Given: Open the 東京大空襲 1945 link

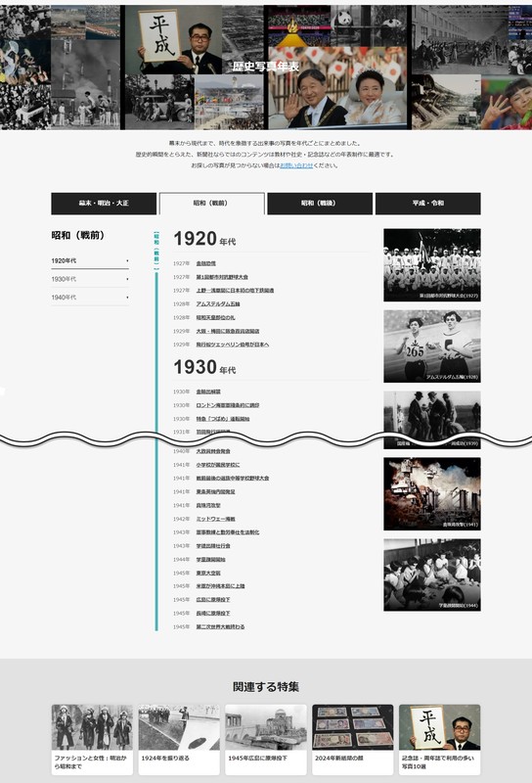Looking at the screenshot, I should click(x=208, y=573).
